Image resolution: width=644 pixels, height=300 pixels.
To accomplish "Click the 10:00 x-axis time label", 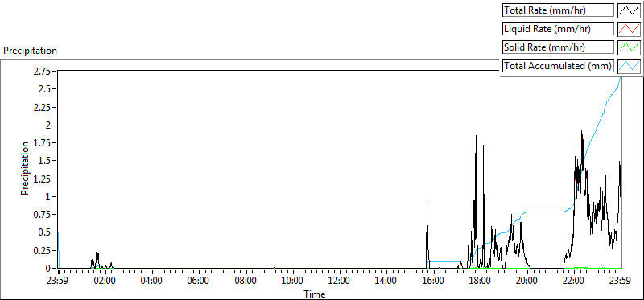I will point(293,282).
